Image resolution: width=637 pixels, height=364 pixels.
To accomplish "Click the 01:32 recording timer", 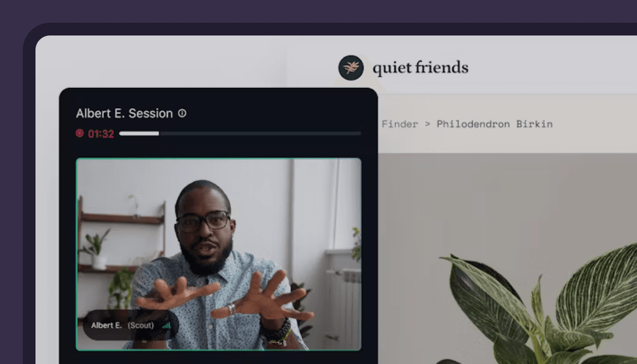I will (101, 134).
